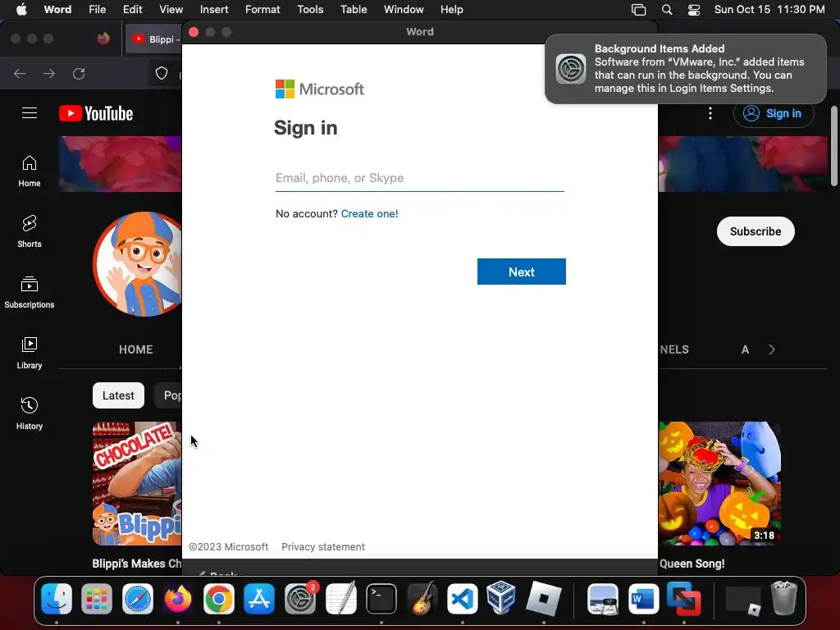The width and height of the screenshot is (840, 630).
Task: Click the YouTube page scrollbar
Action: (x=833, y=146)
